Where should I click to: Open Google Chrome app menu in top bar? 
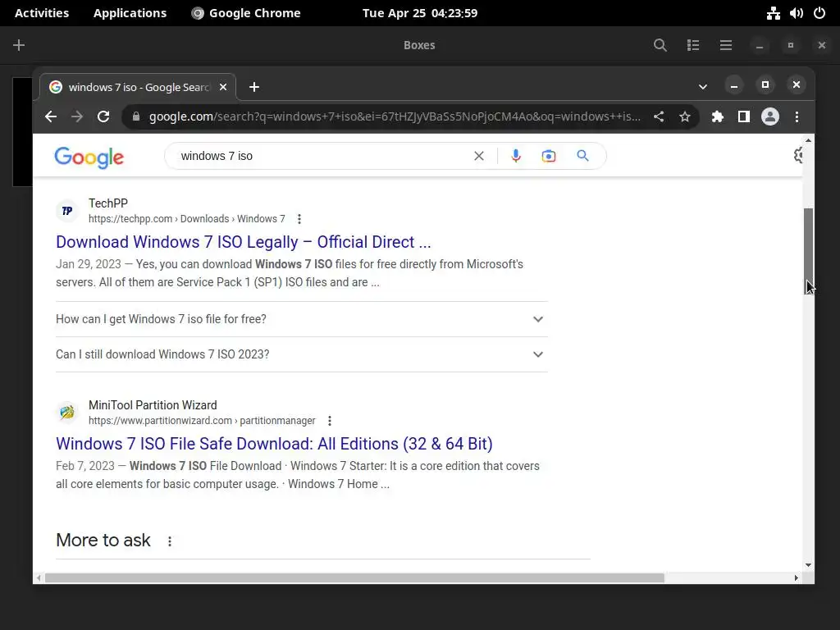246,13
